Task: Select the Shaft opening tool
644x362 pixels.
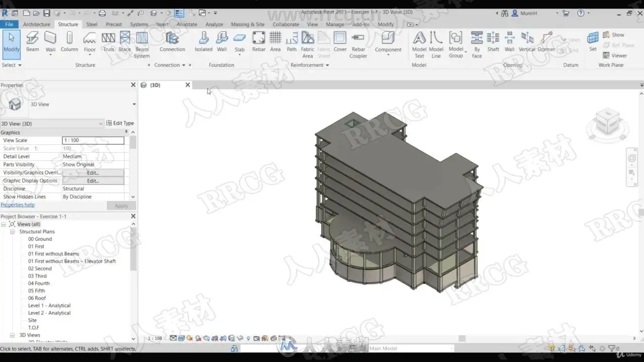Action: pos(493,42)
